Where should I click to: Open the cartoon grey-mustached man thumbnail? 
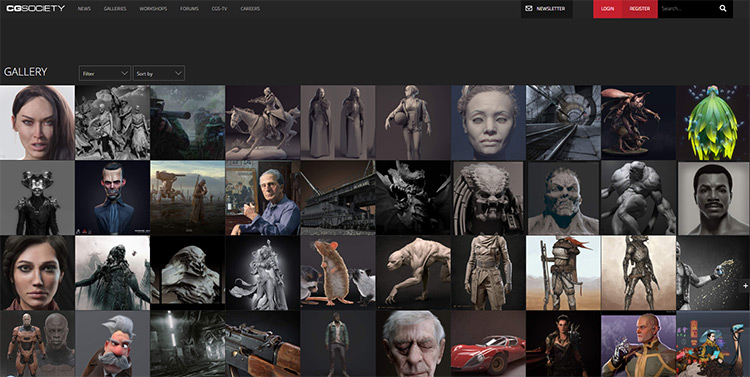coord(112,344)
